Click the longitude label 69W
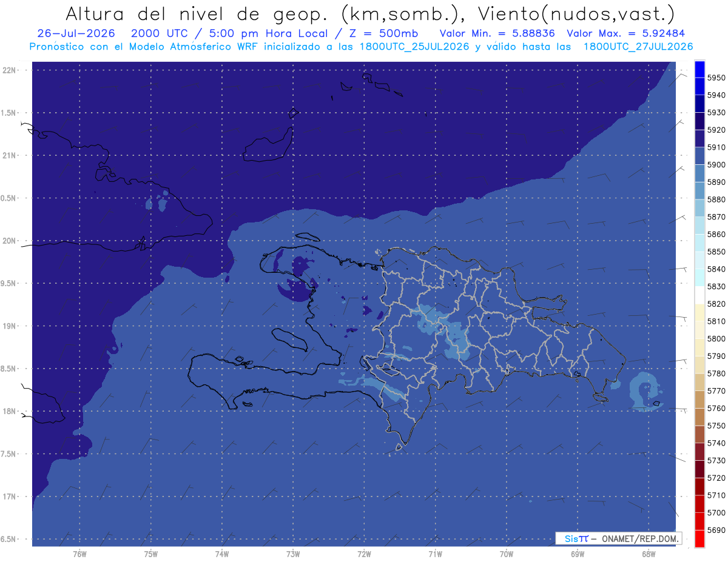728x562 pixels. click(578, 554)
